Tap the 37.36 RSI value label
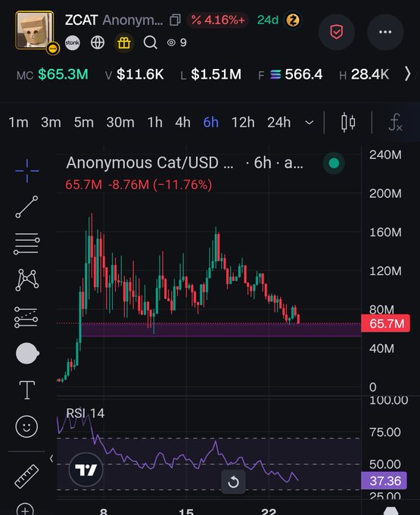Viewport: 420px width, 515px height. 384,481
